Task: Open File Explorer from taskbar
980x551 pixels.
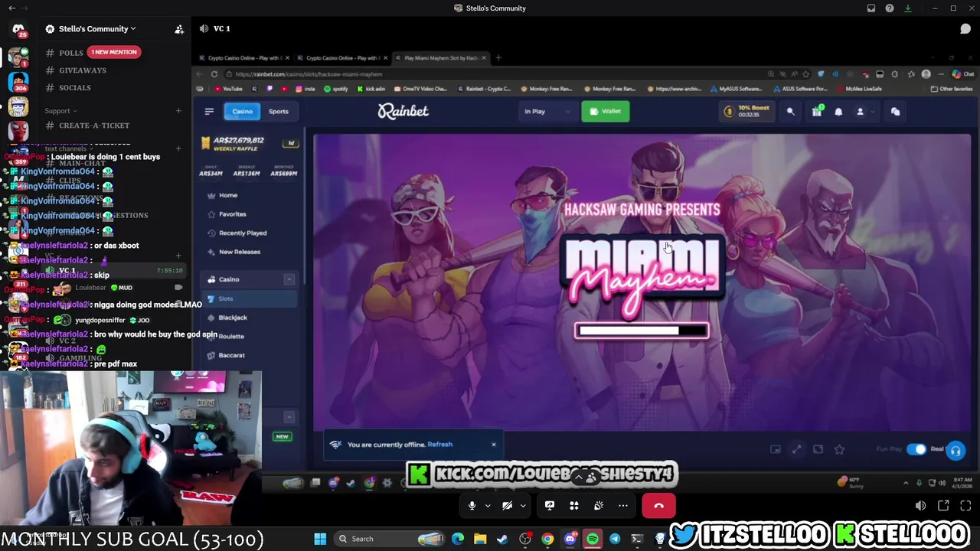Action: [480, 539]
